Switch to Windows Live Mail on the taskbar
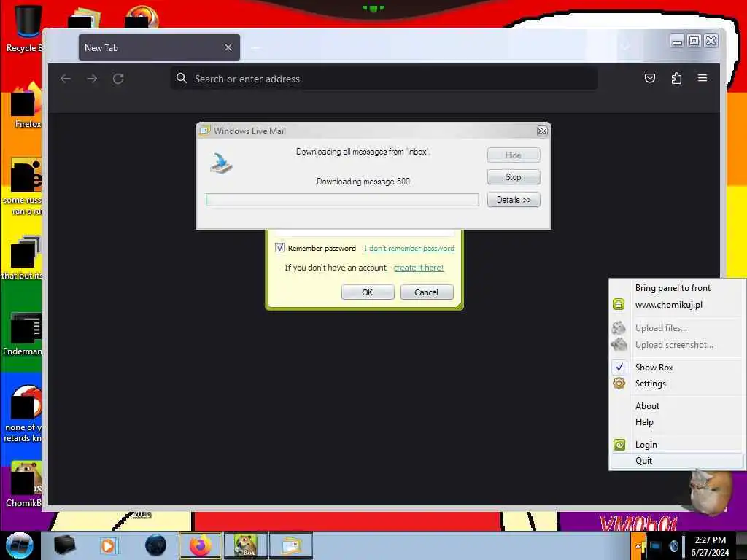 [291, 545]
